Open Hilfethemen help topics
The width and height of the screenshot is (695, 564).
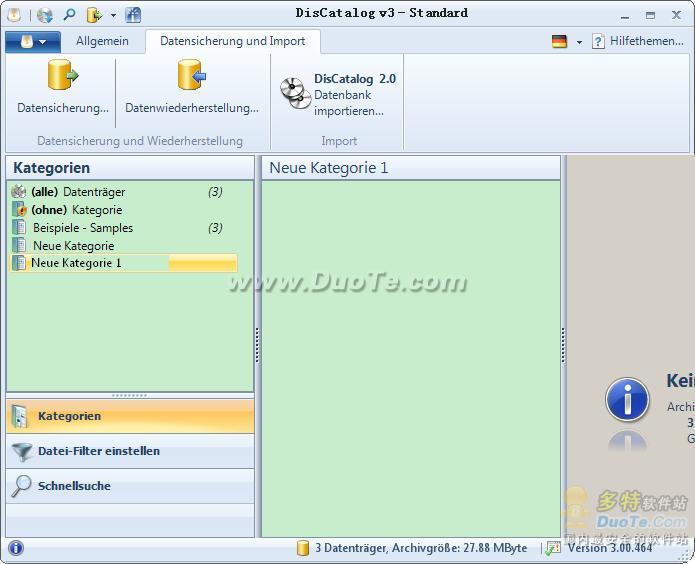pos(646,41)
